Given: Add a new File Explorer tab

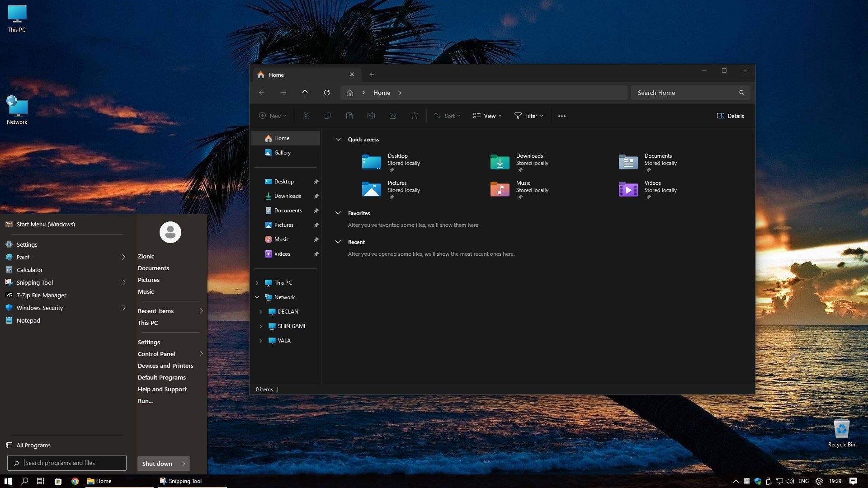Looking at the screenshot, I should click(x=372, y=75).
